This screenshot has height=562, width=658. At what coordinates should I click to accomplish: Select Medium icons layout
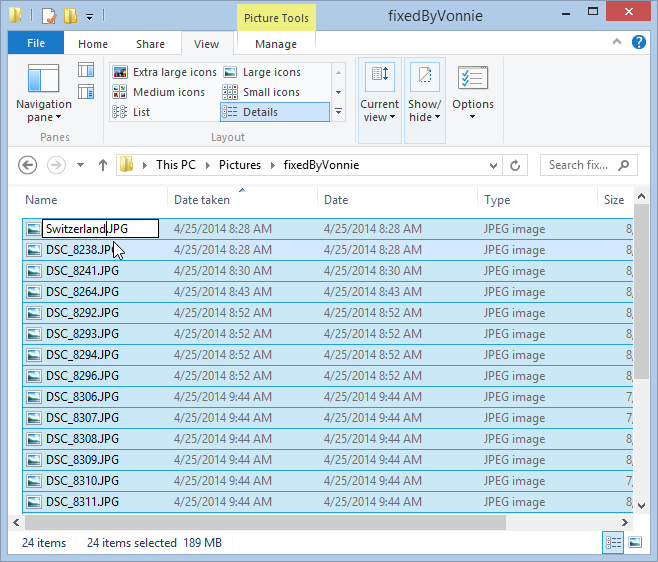[x=159, y=92]
